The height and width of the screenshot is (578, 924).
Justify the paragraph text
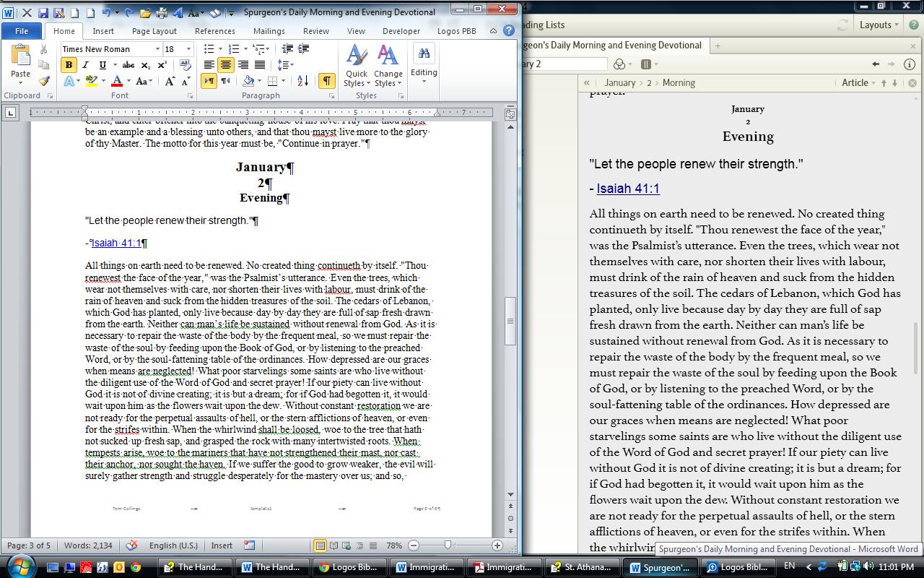259,65
